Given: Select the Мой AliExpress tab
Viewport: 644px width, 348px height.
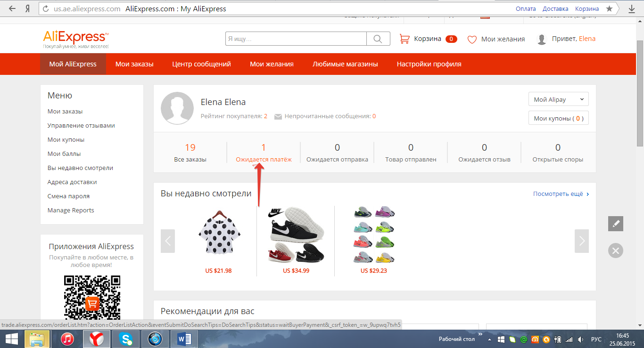Looking at the screenshot, I should (x=73, y=64).
